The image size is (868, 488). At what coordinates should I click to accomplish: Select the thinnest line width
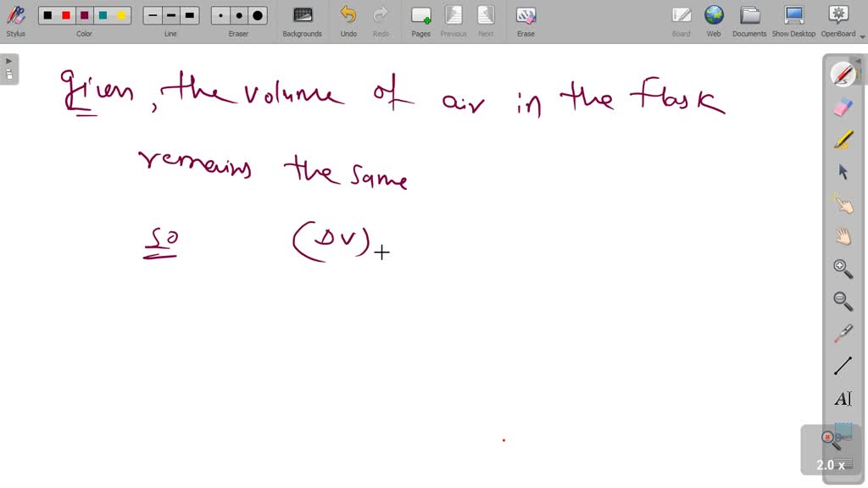tap(153, 15)
